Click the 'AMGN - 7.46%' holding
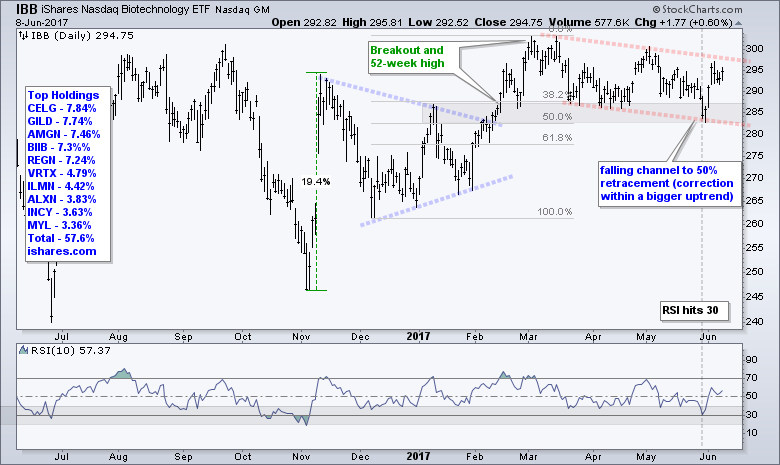780x465 pixels. tap(64, 134)
